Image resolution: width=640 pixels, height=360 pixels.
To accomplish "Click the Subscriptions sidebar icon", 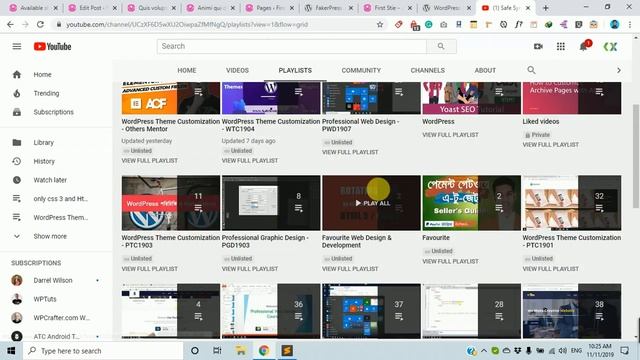I will pos(17,112).
